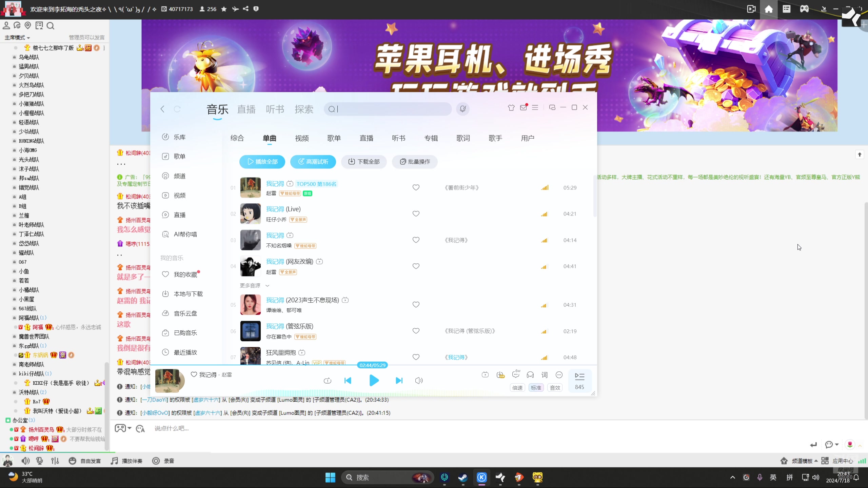The image size is (868, 488).
Task: Go back with the left arrow
Action: pyautogui.click(x=162, y=109)
